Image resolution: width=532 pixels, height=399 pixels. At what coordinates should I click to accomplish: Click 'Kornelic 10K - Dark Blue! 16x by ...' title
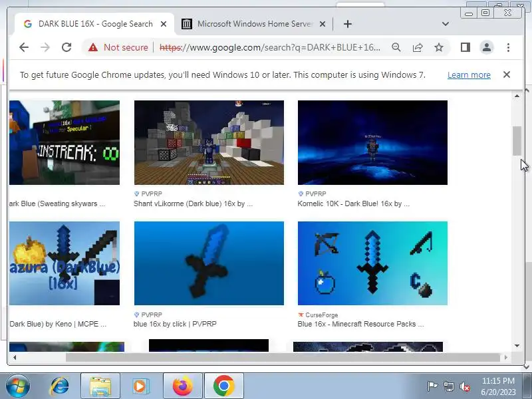pyautogui.click(x=354, y=203)
